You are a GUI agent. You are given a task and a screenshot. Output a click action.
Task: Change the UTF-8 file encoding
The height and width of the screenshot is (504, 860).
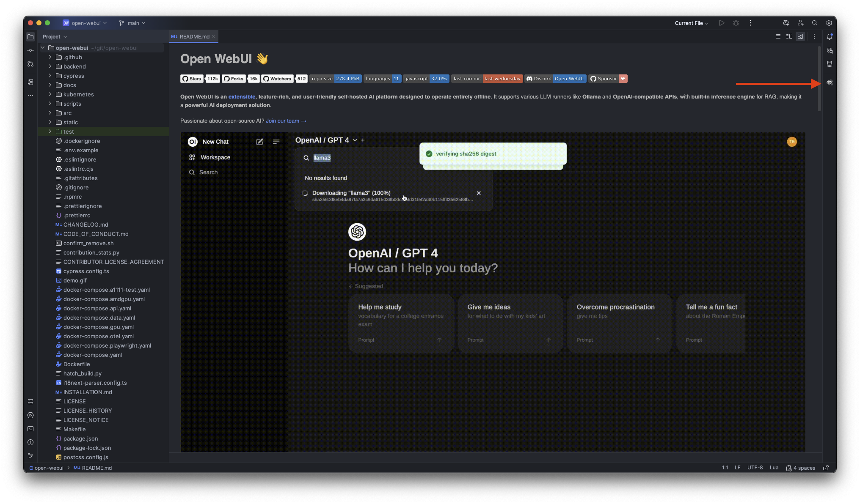[755, 468]
